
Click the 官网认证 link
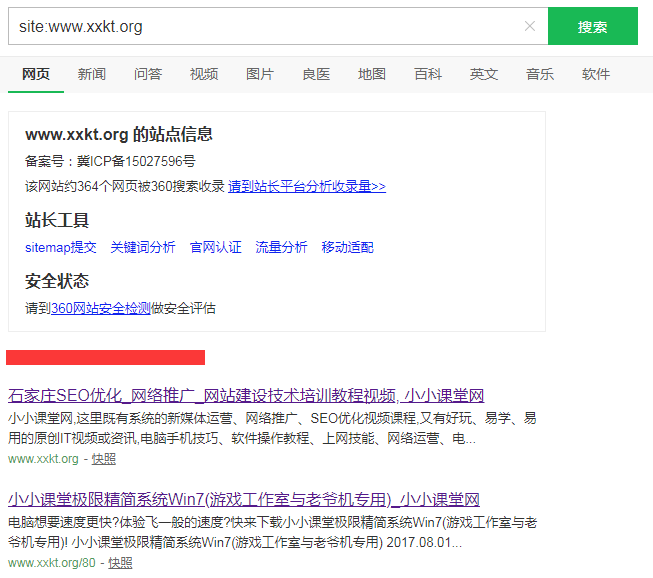[216, 247]
